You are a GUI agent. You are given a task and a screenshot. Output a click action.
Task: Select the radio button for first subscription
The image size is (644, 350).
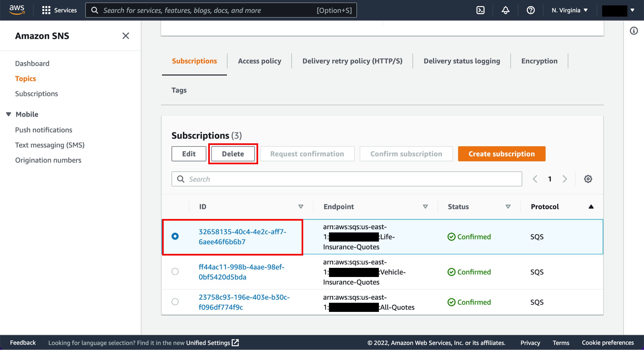(x=175, y=237)
